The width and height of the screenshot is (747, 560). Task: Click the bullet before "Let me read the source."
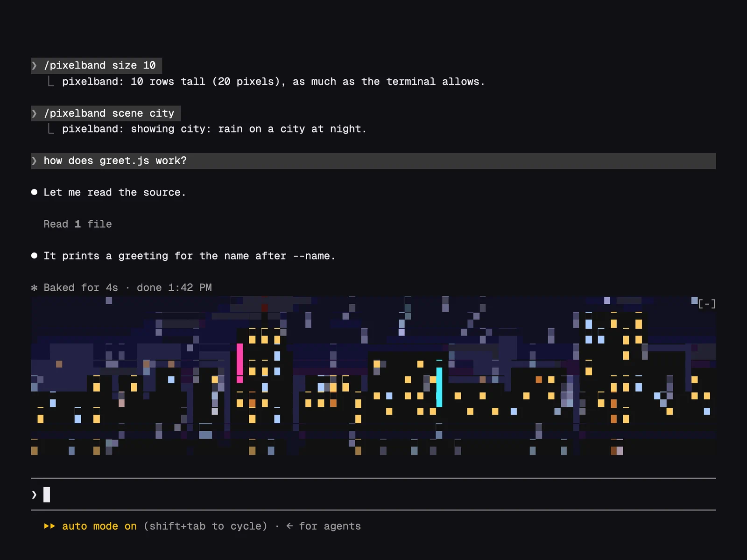34,192
